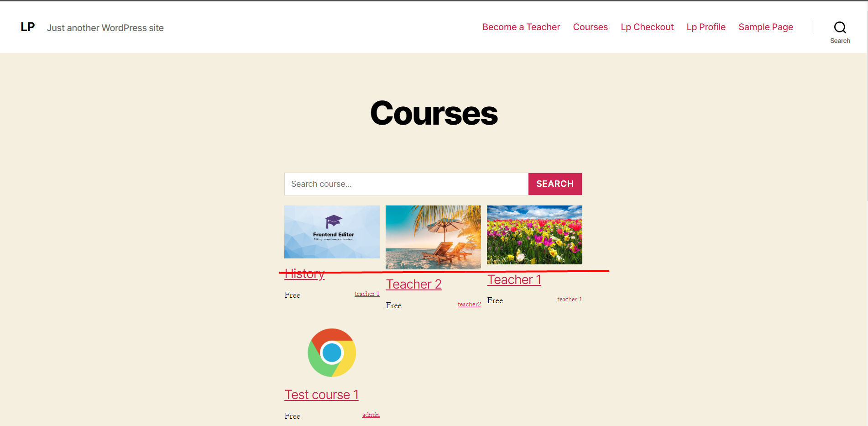Click the red SEARCH button
The image size is (868, 426).
[555, 184]
